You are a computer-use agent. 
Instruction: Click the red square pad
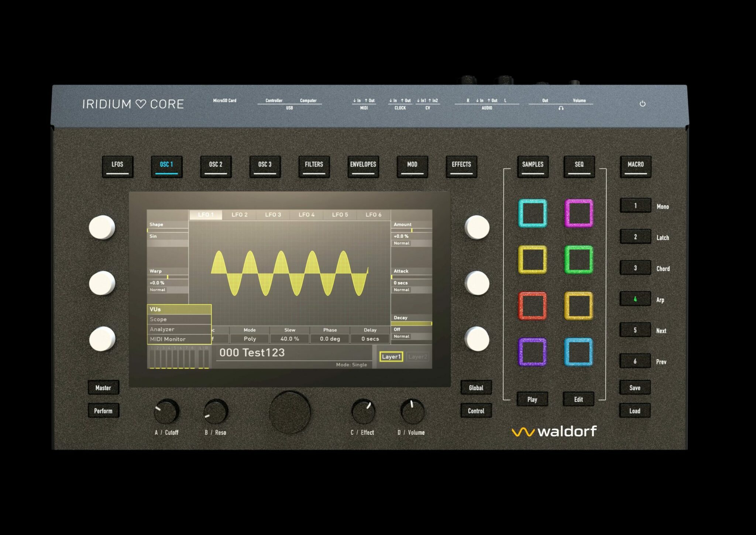click(x=532, y=306)
